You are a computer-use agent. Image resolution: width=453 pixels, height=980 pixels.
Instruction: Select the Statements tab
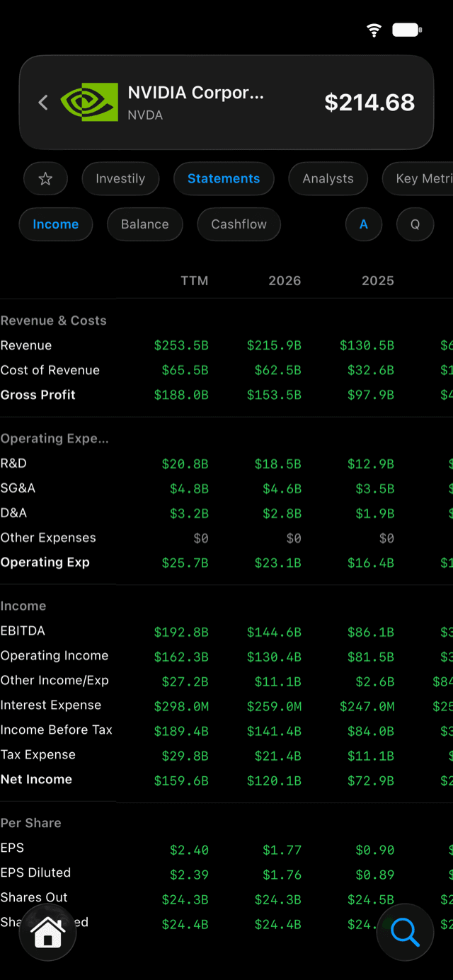224,179
